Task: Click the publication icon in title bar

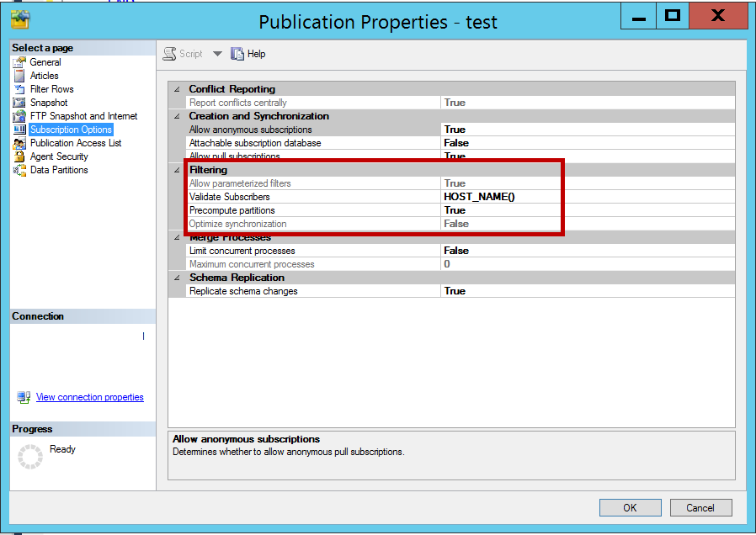Action: click(x=20, y=19)
